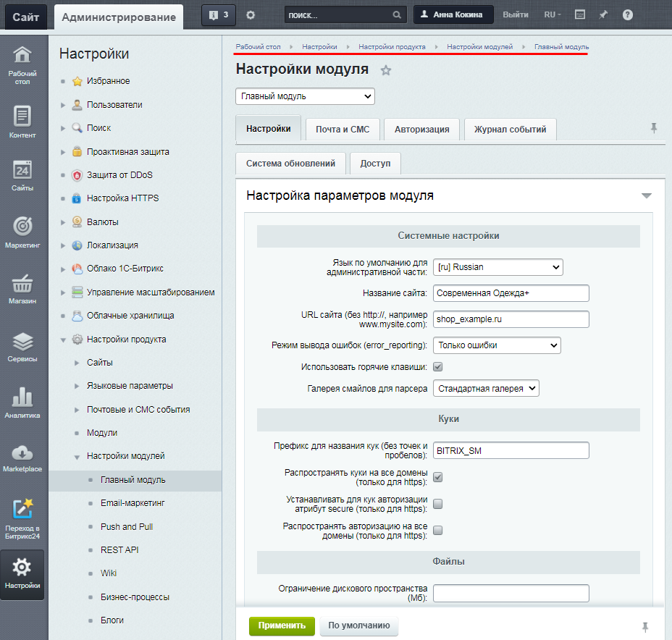Open the Аналитика chart icon
The image size is (672, 640).
click(x=22, y=397)
